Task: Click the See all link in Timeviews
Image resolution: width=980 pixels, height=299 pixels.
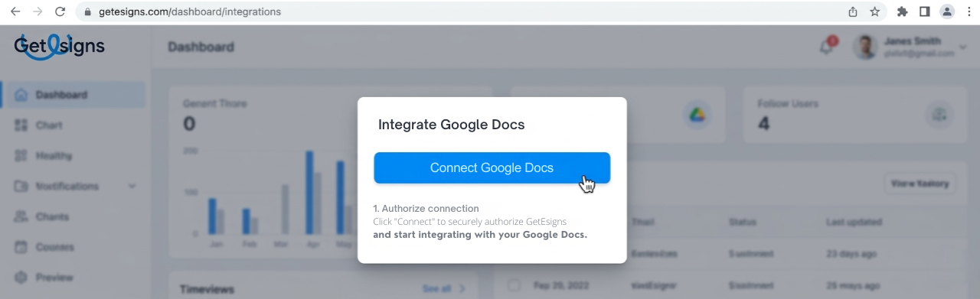Action: pyautogui.click(x=436, y=289)
